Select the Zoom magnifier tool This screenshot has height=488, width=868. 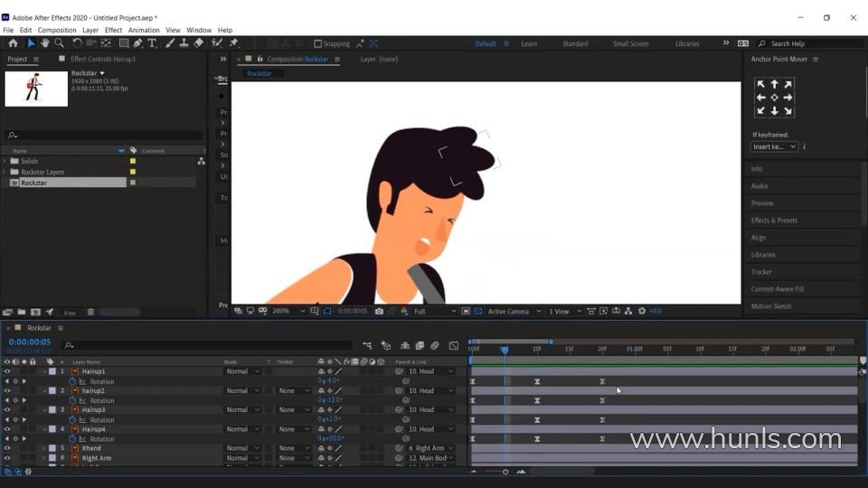(x=59, y=43)
